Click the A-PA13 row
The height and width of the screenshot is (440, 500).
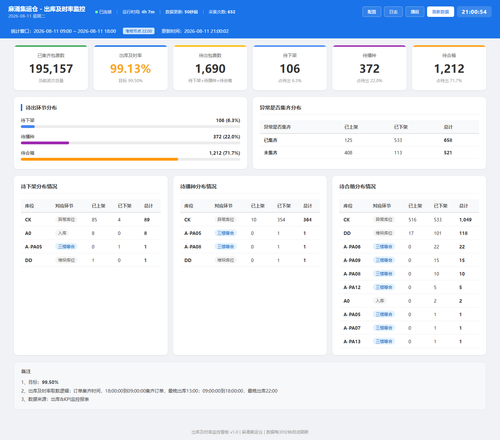[409, 341]
